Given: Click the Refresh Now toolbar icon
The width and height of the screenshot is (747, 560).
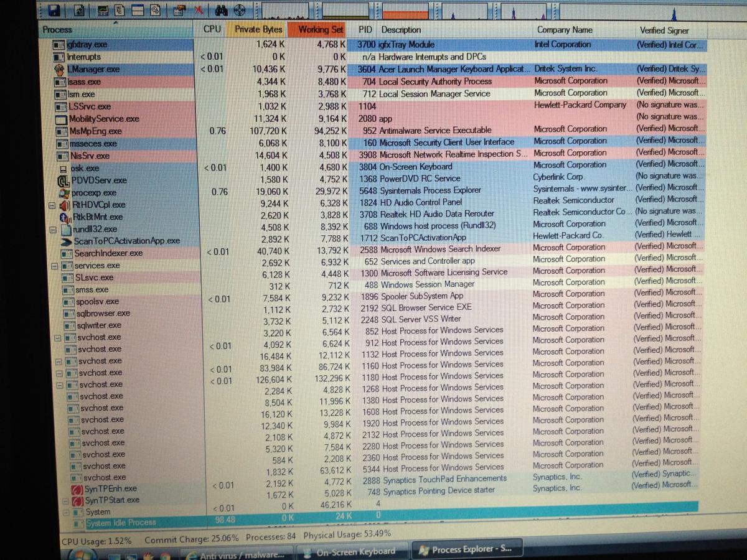Looking at the screenshot, I should (80, 11).
